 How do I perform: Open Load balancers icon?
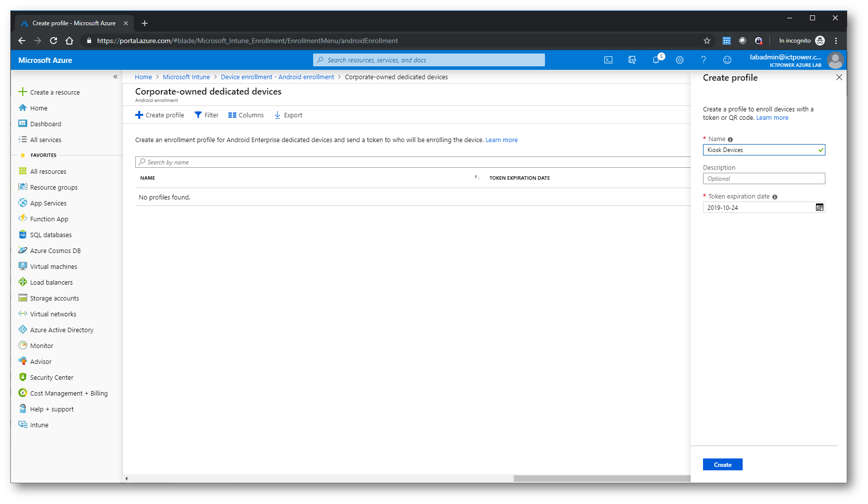(23, 282)
